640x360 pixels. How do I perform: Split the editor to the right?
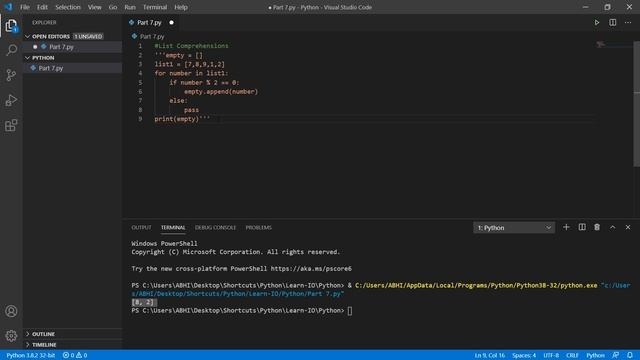point(613,22)
